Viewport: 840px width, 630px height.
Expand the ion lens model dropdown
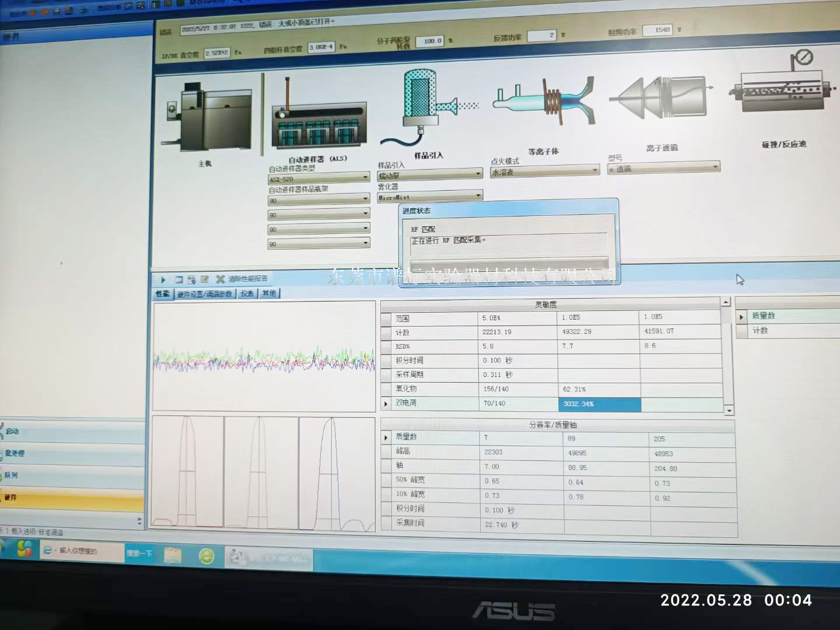pos(663,168)
